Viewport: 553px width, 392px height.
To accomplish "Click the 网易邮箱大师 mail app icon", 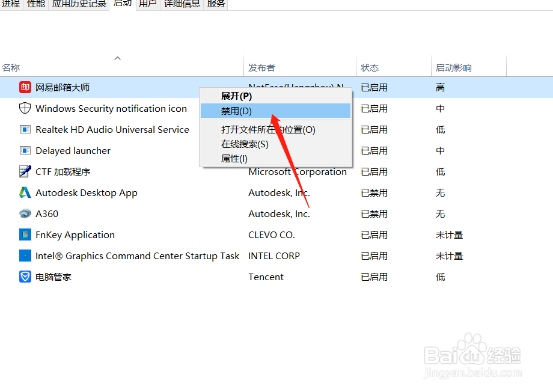I will pyautogui.click(x=25, y=87).
